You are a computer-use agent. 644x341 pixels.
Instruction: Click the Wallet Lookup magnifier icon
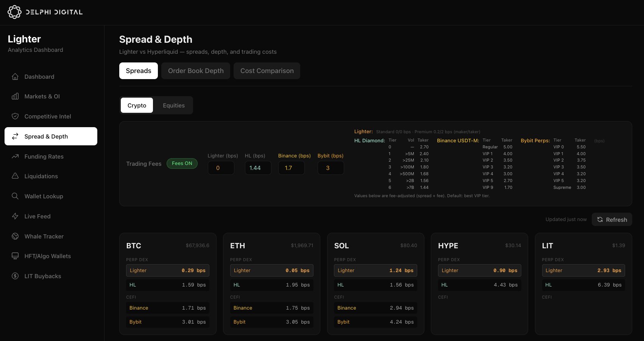(15, 196)
